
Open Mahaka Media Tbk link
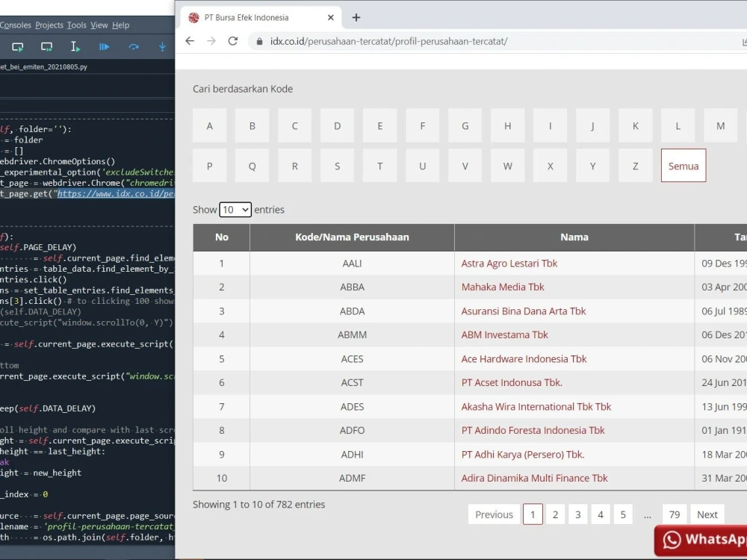coord(503,287)
